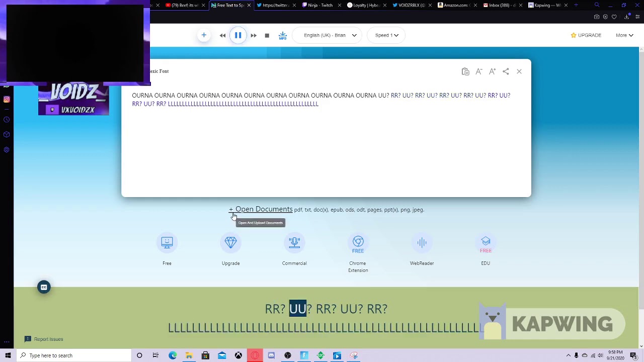Launch Microsoft Edge from taskbar
Screen dimensions: 644x362
tap(173, 355)
